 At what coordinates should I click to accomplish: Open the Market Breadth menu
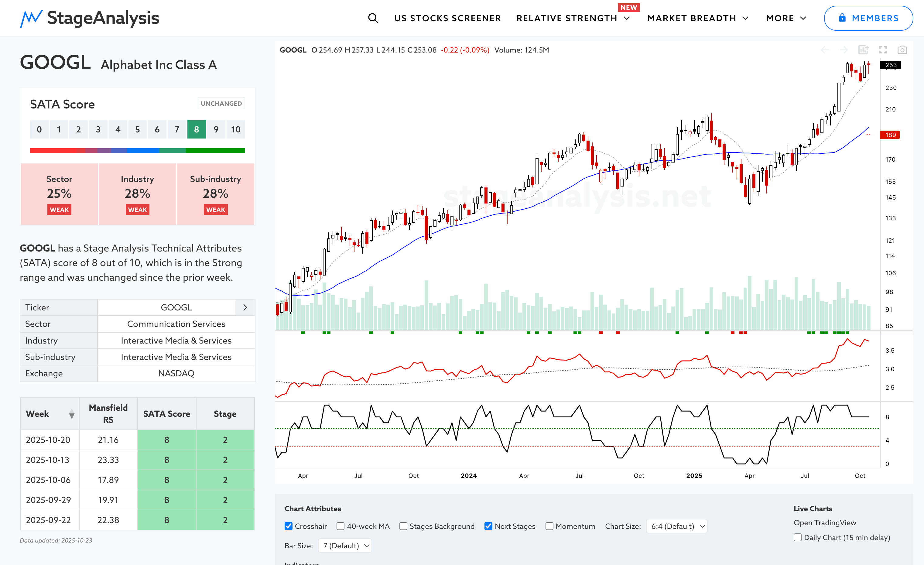pyautogui.click(x=698, y=18)
